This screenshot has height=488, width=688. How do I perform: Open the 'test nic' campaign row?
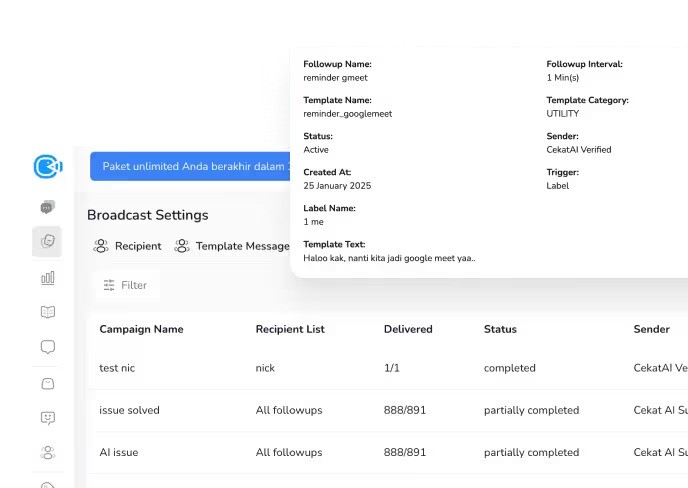click(117, 368)
